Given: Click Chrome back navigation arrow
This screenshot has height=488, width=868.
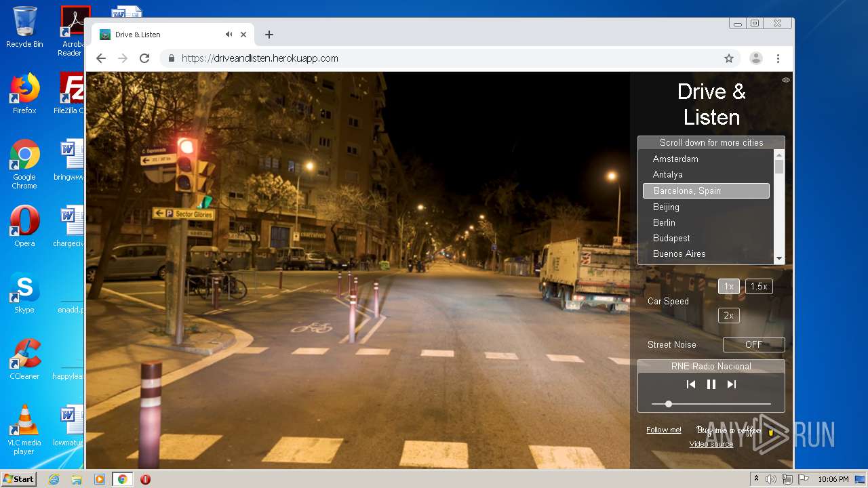Looking at the screenshot, I should [x=101, y=58].
